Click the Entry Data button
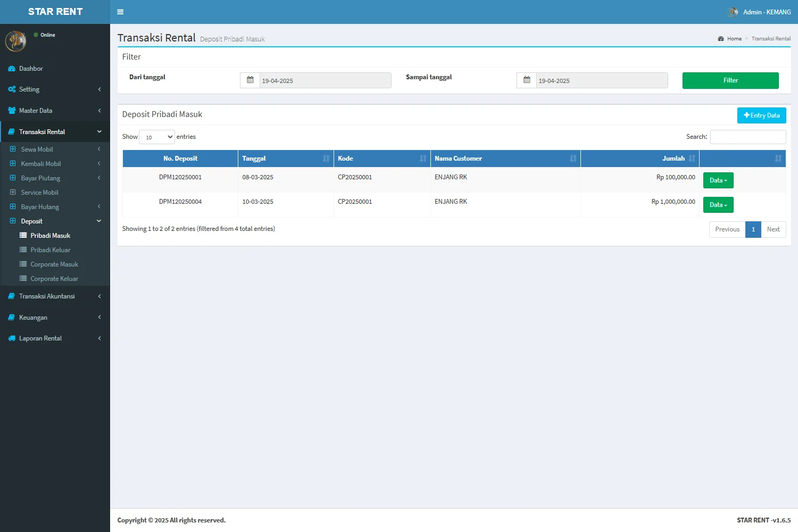Screen dimensions: 798x532 (x=761, y=115)
